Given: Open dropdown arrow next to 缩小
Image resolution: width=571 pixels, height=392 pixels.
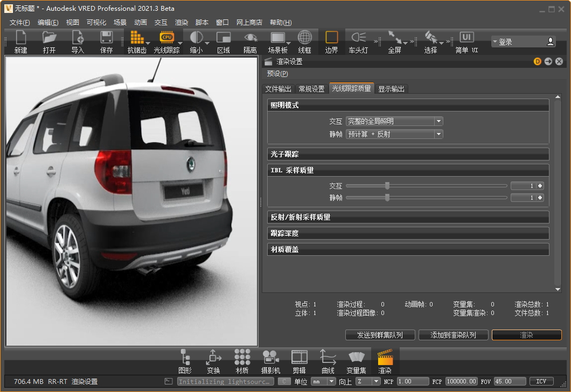Looking at the screenshot, I should pos(207,44).
